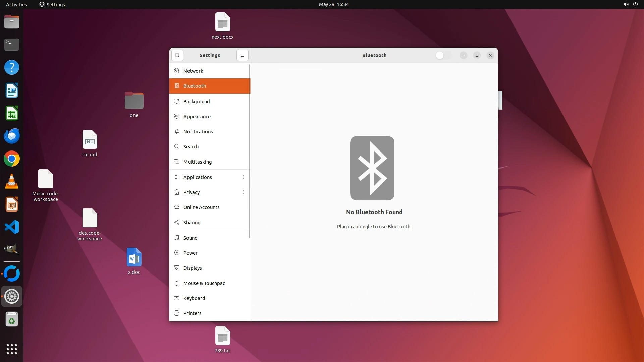Click the Sharing icon in sidebar
This screenshot has height=362, width=644.
[x=177, y=222]
